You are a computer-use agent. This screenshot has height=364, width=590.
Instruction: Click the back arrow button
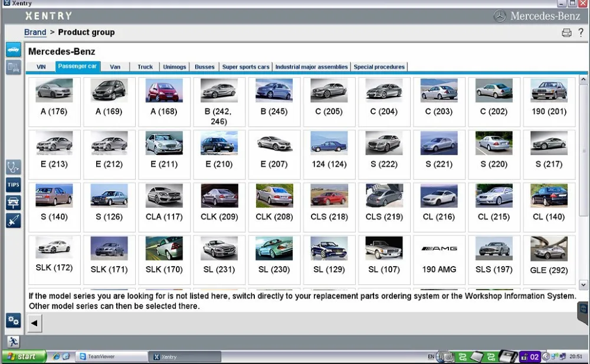[x=34, y=323]
